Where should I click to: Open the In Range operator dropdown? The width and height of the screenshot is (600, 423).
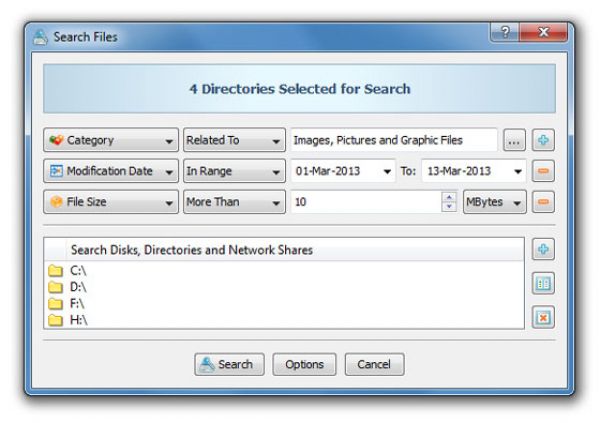point(234,171)
